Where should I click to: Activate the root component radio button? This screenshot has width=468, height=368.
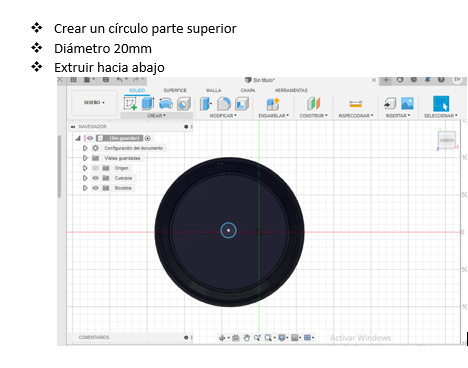click(x=148, y=138)
